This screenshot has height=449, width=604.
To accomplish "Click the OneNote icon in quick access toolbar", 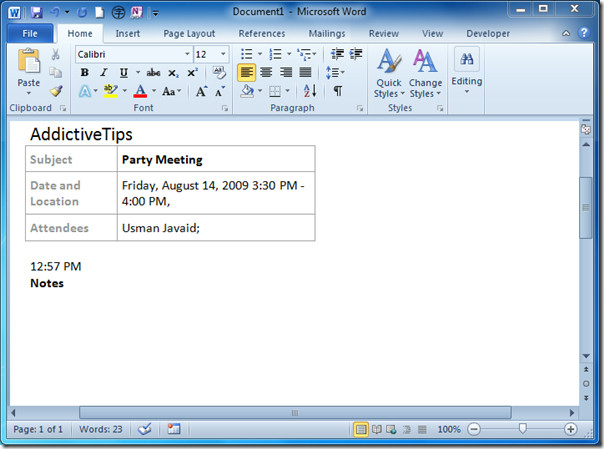I will click(x=136, y=13).
